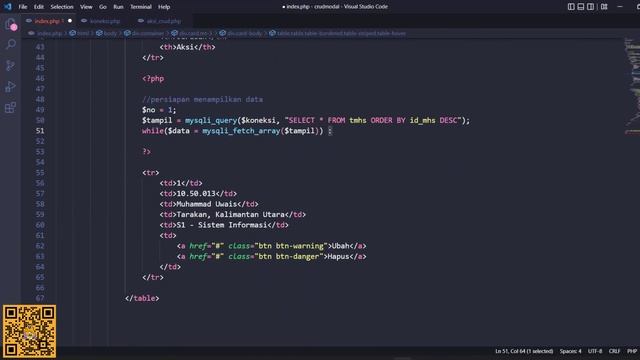Image resolution: width=640 pixels, height=360 pixels.
Task: Click the 'btn btn-danger' class string
Action: pos(289,256)
